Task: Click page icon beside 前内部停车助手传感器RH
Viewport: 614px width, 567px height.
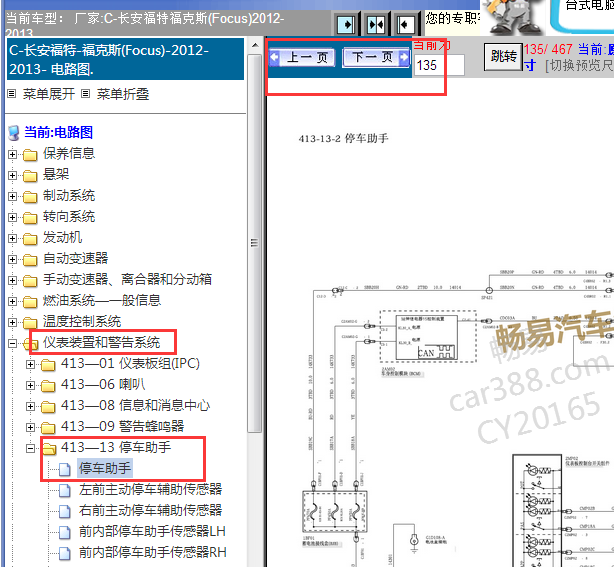Action: pyautogui.click(x=65, y=553)
